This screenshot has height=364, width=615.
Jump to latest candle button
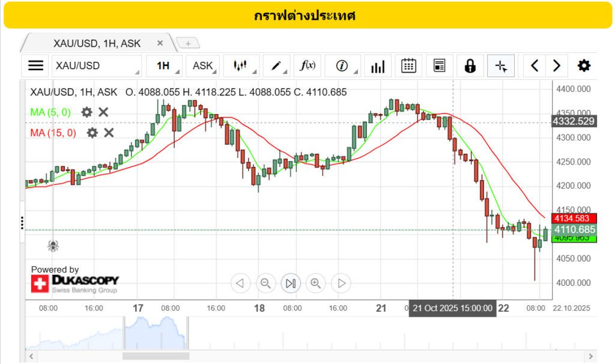pos(291,283)
